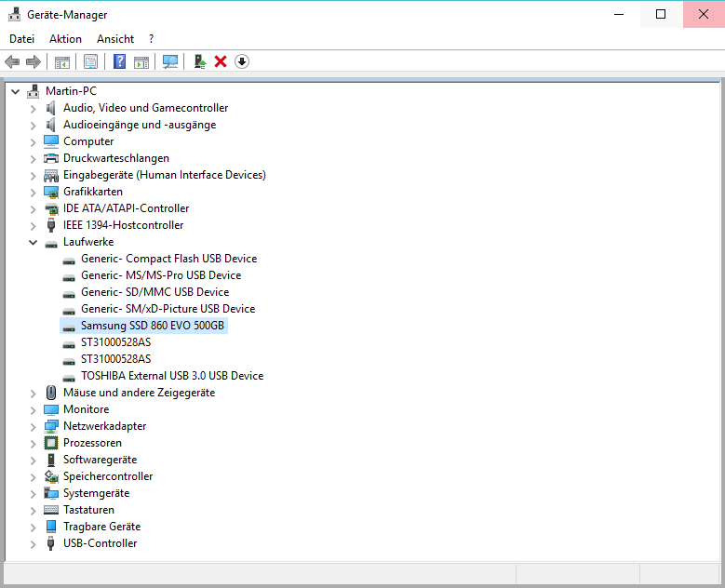Click the IDE ATA/ATAPI-Controller icon
The image size is (725, 588).
[x=51, y=208]
